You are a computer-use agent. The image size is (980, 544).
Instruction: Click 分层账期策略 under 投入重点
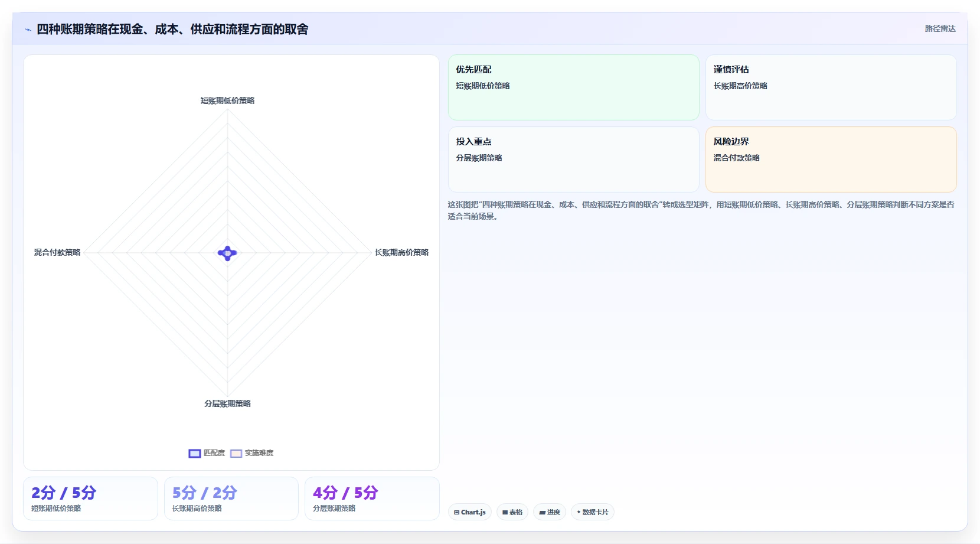click(x=479, y=158)
